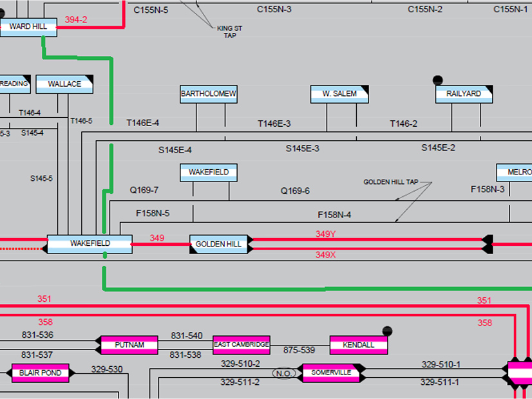This screenshot has width=532, height=399.
Task: Select the WAKEFIELD substation connected to line 349
Action: (90, 244)
